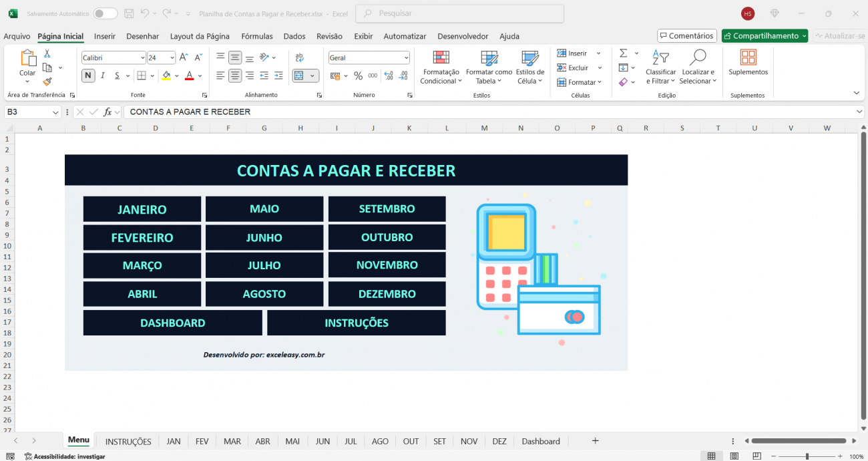Click the Pesquisar search box
868x461 pixels.
(460, 13)
